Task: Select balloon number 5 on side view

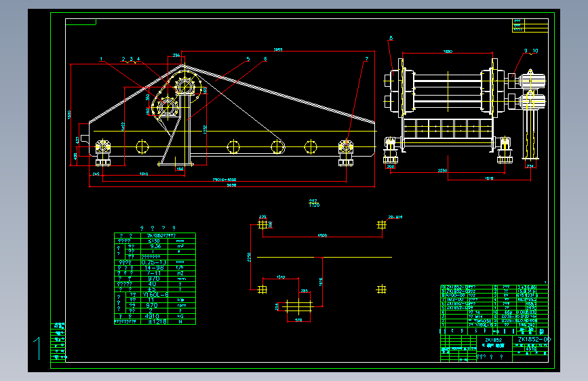Action: pos(248,59)
